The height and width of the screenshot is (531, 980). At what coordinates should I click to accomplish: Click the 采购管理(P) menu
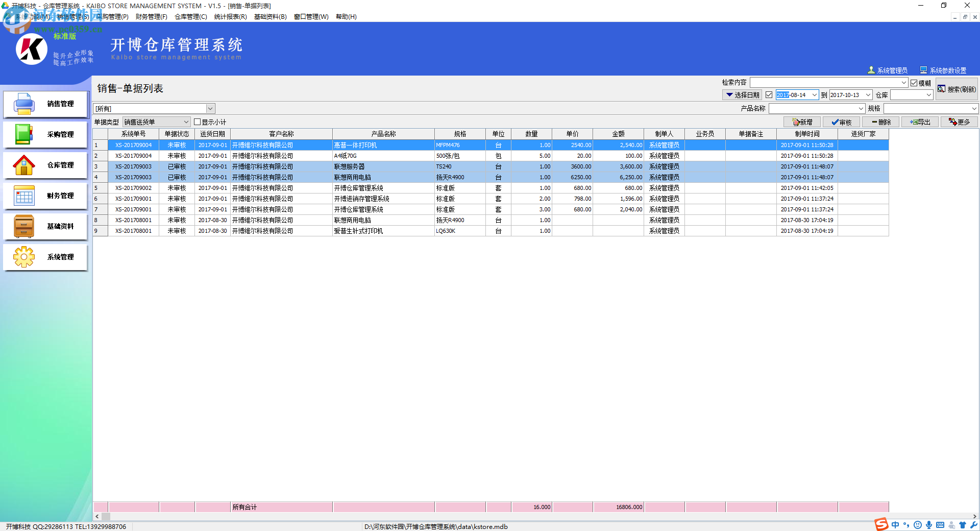click(112, 17)
